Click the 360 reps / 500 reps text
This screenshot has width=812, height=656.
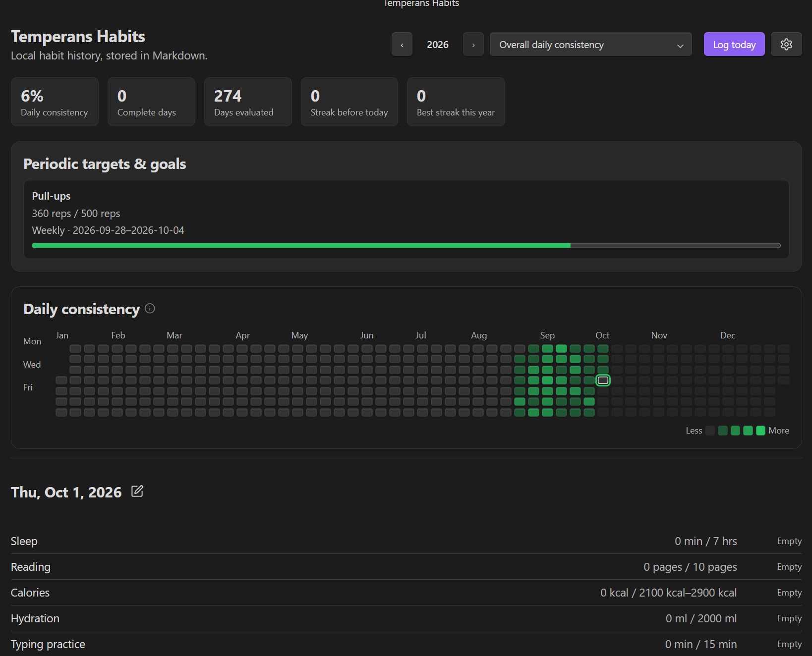[76, 214]
